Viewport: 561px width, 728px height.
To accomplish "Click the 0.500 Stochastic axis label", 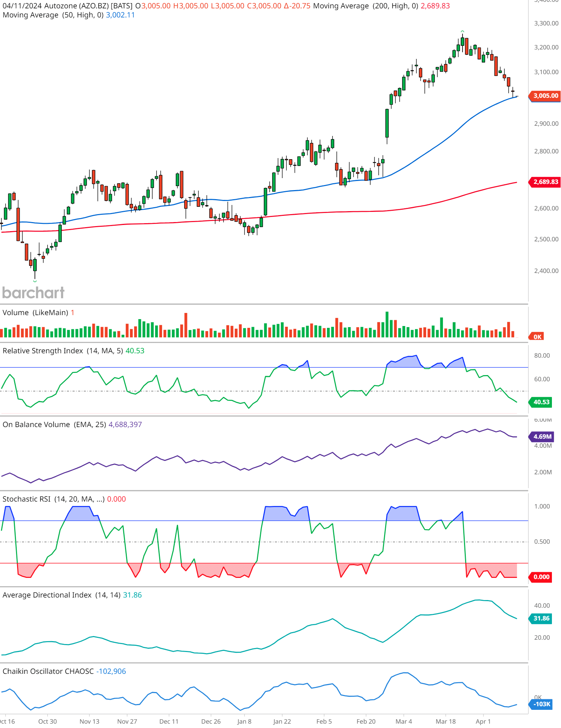I will 542,542.
